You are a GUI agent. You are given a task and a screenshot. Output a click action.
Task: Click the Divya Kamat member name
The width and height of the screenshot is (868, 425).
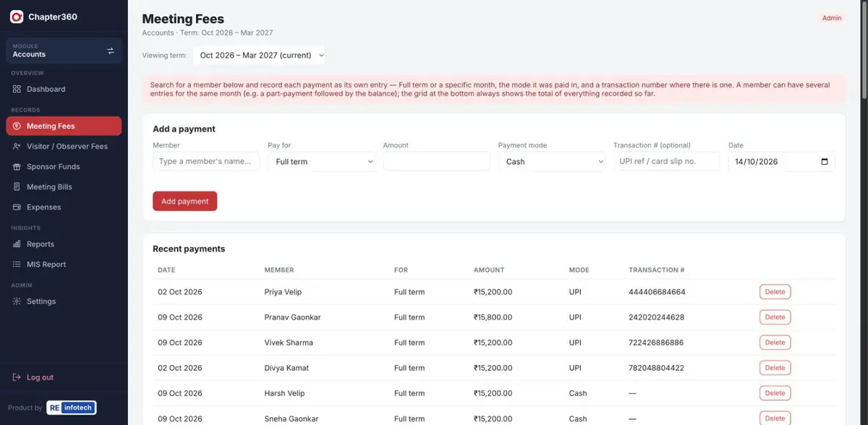pos(287,368)
